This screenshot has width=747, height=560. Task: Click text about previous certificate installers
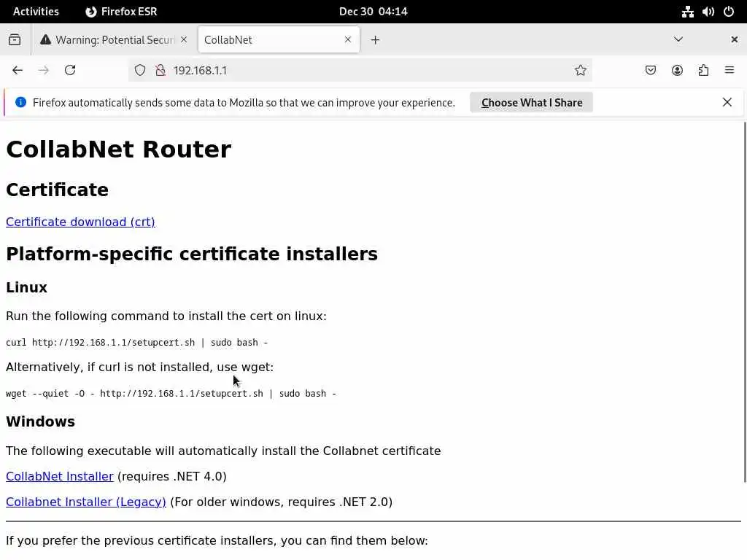(x=217, y=540)
